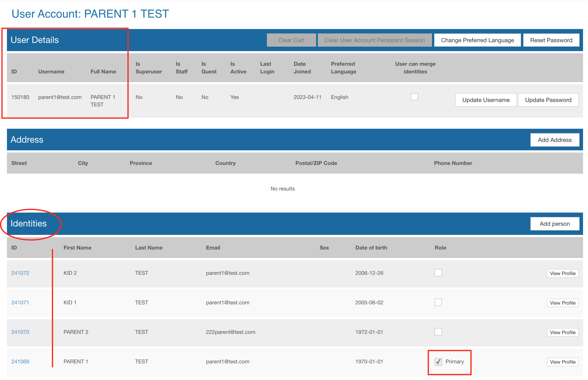Tick the role checkbox for PARENT 2
This screenshot has height=380, width=588.
pyautogui.click(x=438, y=332)
